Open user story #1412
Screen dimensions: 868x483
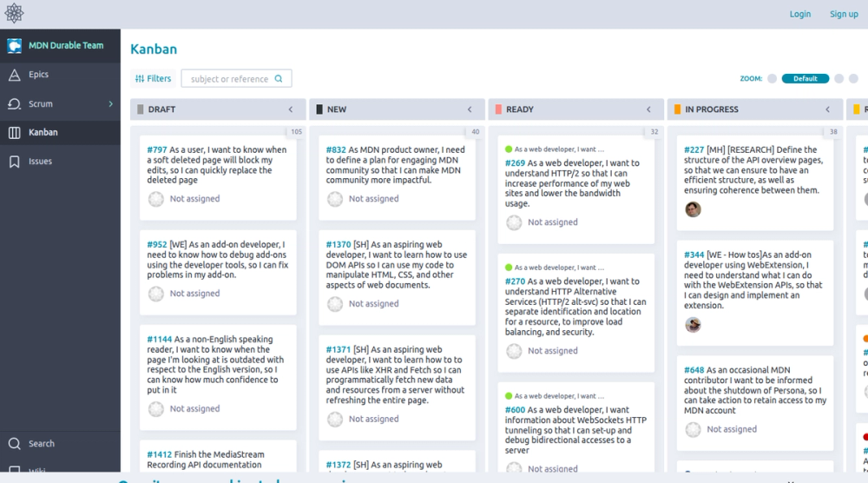(x=160, y=454)
